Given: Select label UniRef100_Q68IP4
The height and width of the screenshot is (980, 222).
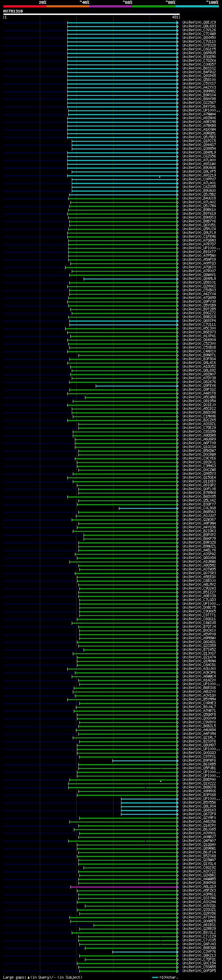Looking at the screenshot, I should tap(199, 321).
